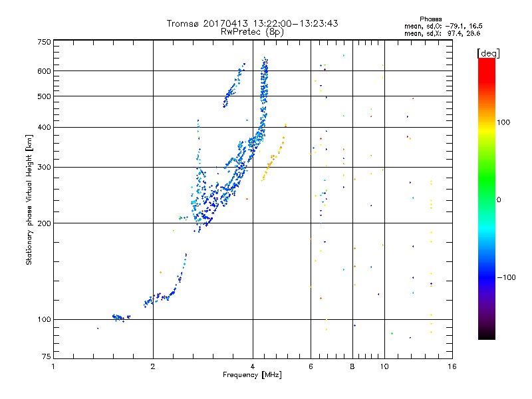Click the subtitle 'RwPretec (8p)'
Viewport: 532px width, 399px height.
(252, 32)
